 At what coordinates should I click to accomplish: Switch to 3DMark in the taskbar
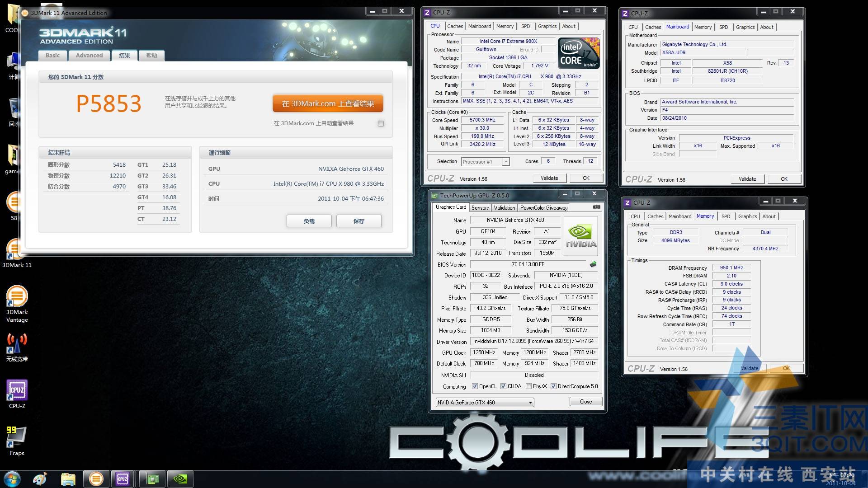pyautogui.click(x=96, y=479)
